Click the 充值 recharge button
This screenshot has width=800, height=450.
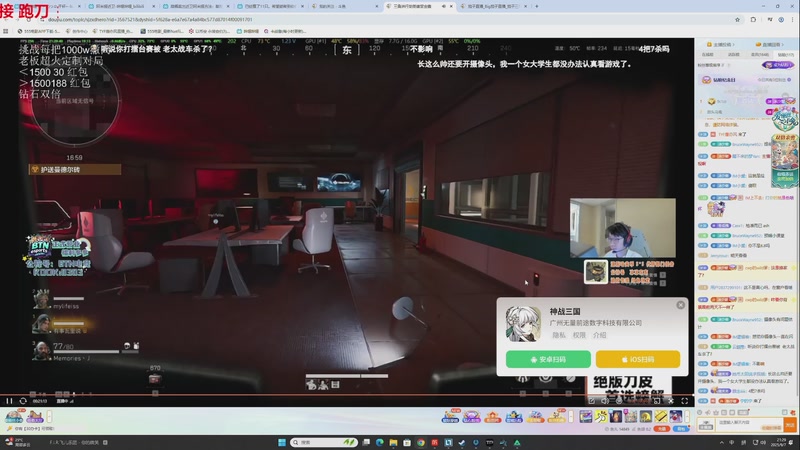(x=662, y=429)
